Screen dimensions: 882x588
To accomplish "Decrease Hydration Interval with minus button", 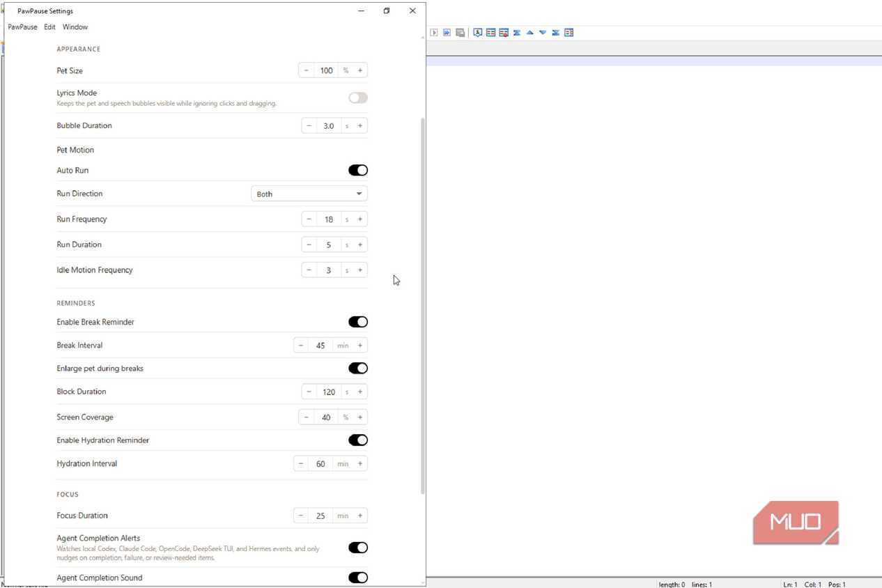I will tap(301, 464).
